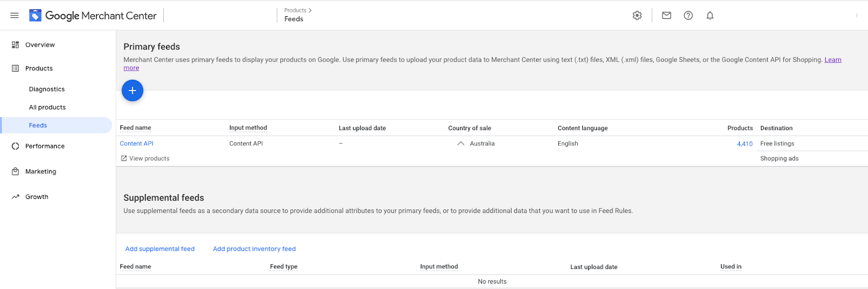This screenshot has width=868, height=289.
Task: Go to Diagnostics in the sidebar
Action: tap(47, 89)
